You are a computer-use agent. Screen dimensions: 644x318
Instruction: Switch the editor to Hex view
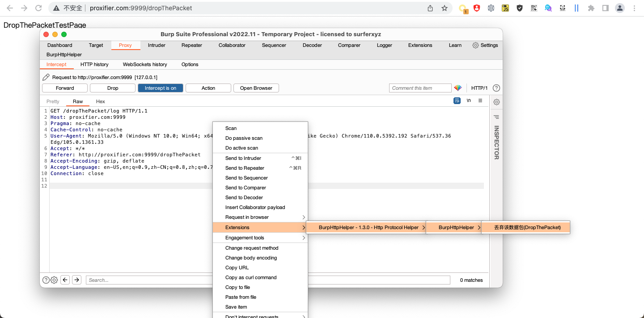coord(101,101)
